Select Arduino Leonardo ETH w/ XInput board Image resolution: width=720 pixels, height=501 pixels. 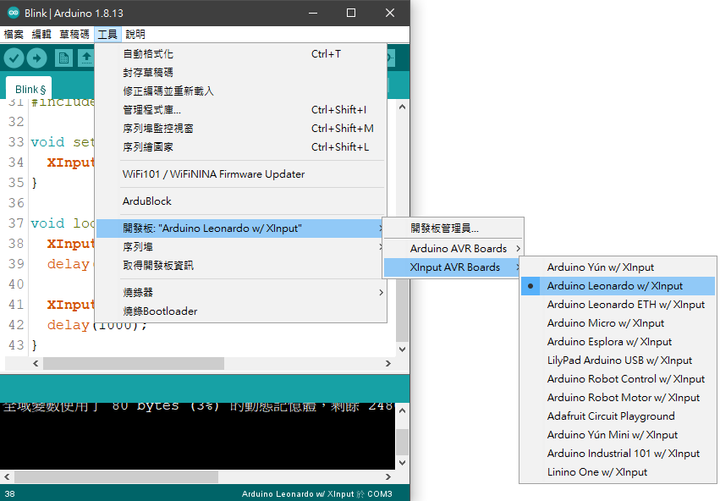point(618,304)
